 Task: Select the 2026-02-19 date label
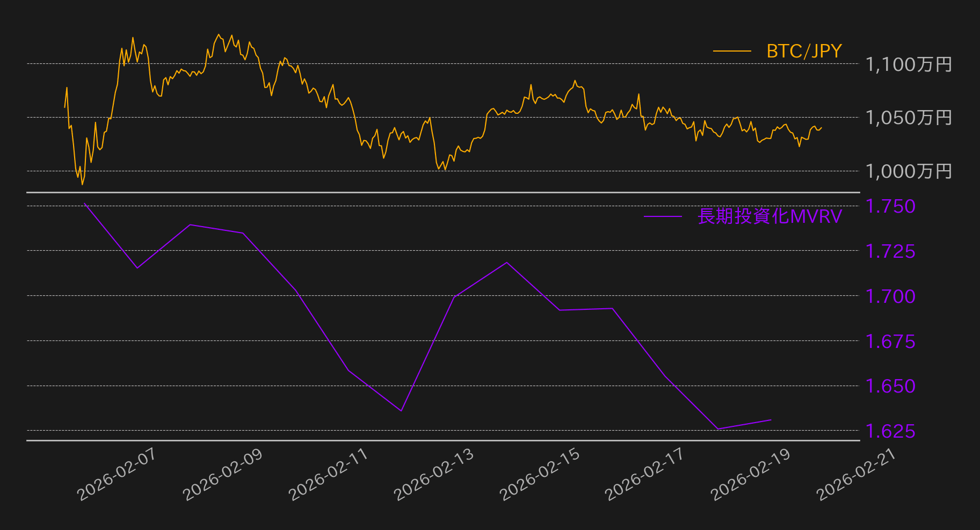(750, 474)
